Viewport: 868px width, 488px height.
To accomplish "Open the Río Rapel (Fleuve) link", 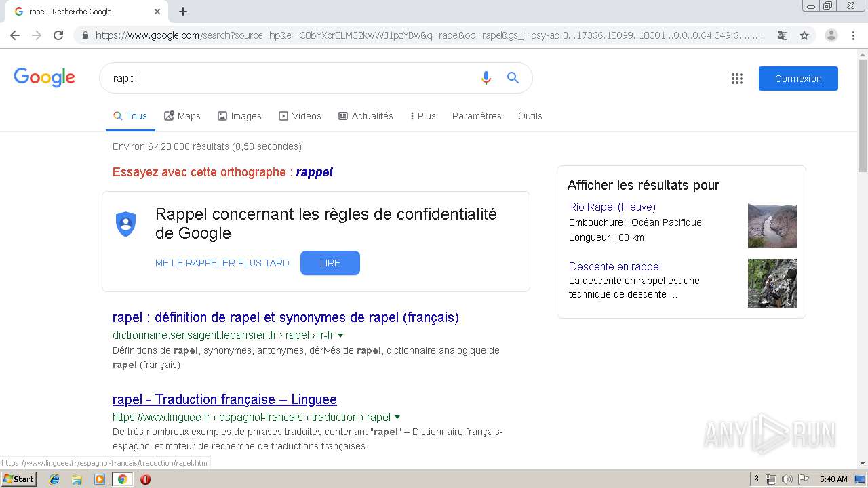I will tap(612, 207).
